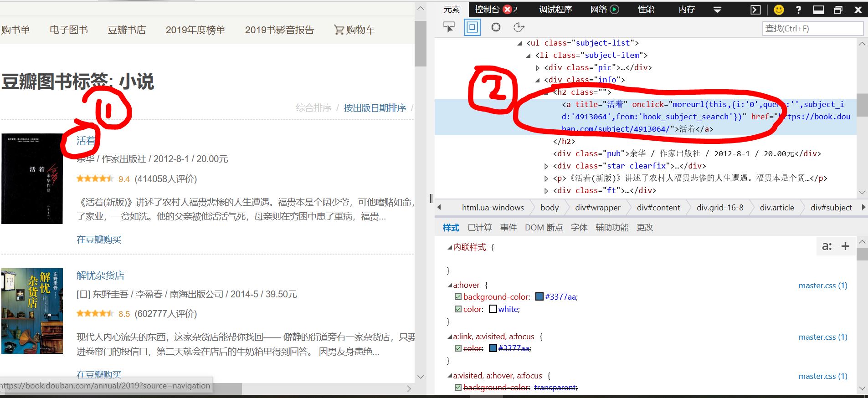
Task: Collapse the a:hover style rule
Action: (x=450, y=286)
